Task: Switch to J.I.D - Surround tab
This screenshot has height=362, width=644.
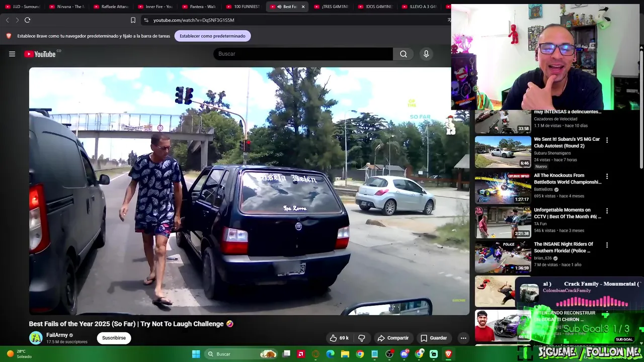Action: tap(23, 7)
